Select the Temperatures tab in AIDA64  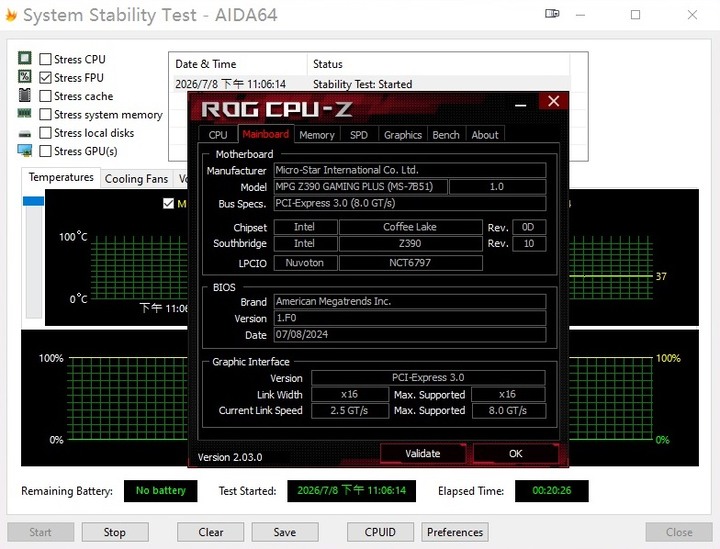(61, 177)
